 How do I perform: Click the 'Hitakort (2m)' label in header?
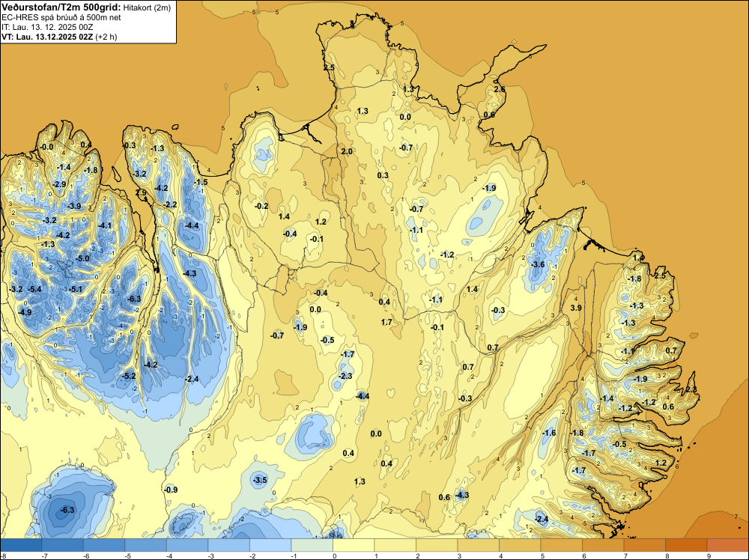click(147, 7)
